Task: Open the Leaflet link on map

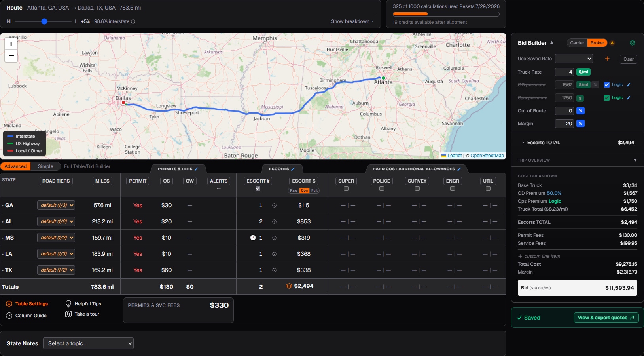Action: click(455, 156)
